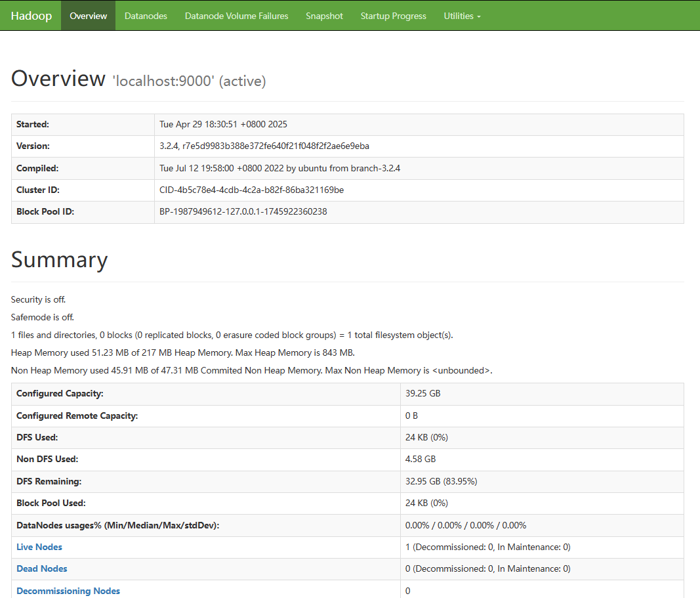
Task: Select the Dead Nodes count '0 (Decommissioned: 0, In Maintenance: 0)'
Action: [488, 568]
